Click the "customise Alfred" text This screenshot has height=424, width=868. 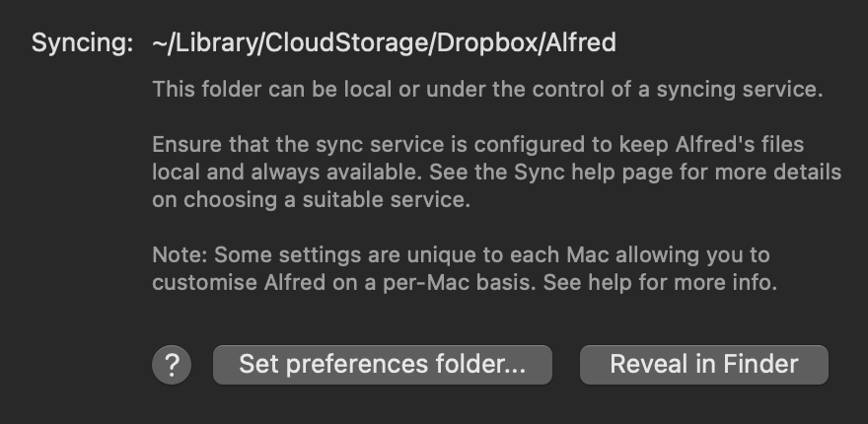pos(225,283)
